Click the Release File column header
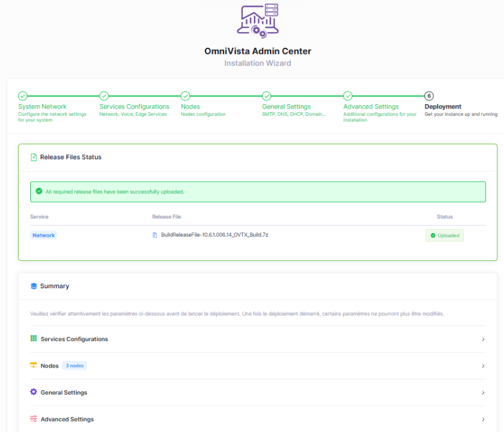 coord(167,217)
